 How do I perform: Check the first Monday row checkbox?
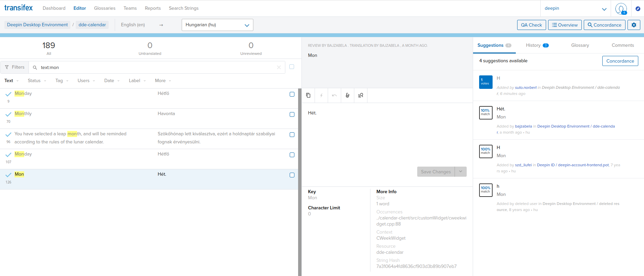(292, 94)
